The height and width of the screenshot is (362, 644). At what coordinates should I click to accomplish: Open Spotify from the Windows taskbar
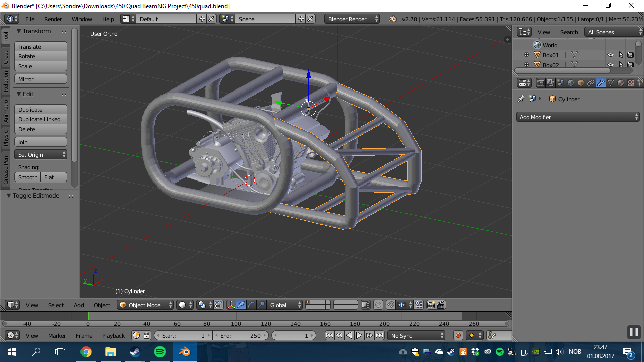[x=160, y=352]
